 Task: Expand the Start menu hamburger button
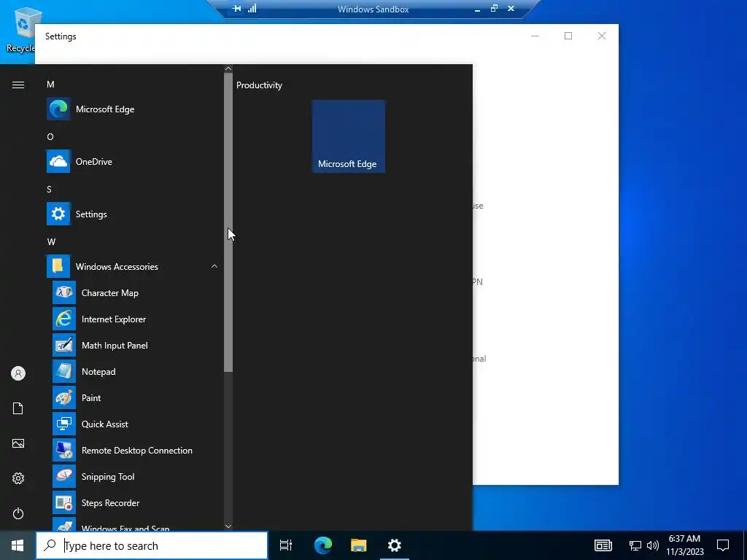coord(18,85)
